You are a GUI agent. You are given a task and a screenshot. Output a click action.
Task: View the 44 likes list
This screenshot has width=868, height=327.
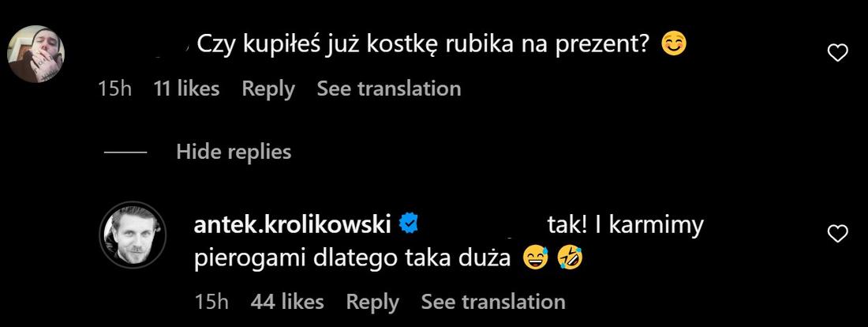coord(286,302)
